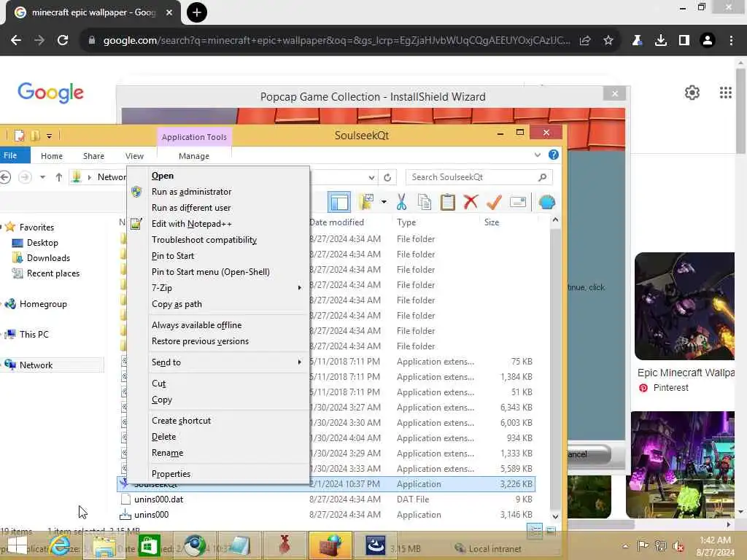Click the clipboard Paste icon in the toolbar

click(x=447, y=203)
